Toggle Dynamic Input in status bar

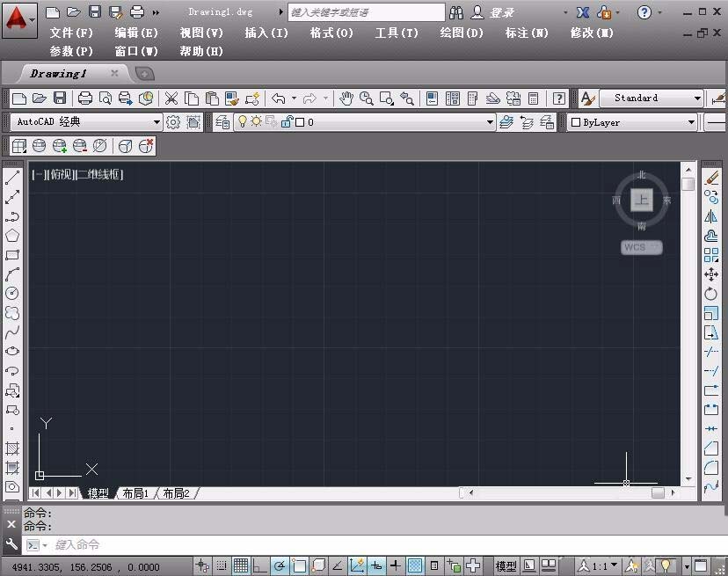(x=376, y=565)
